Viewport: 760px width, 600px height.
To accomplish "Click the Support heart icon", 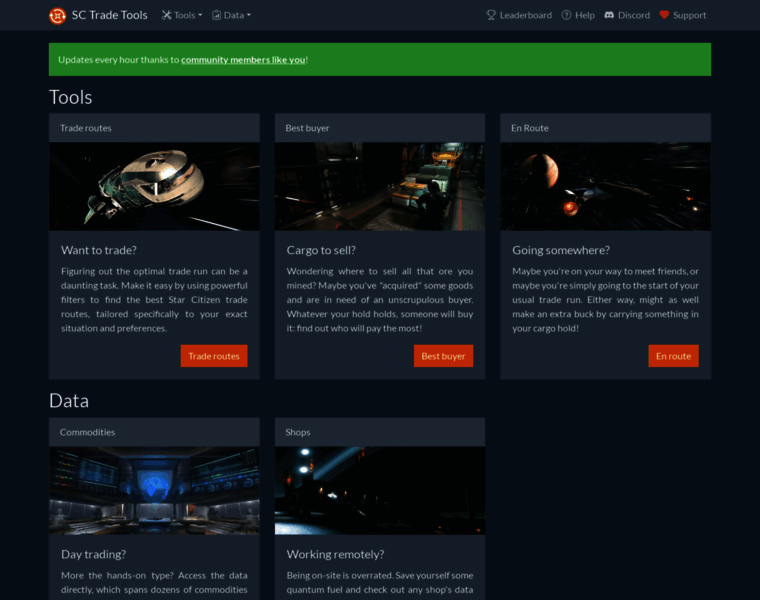I will (665, 15).
